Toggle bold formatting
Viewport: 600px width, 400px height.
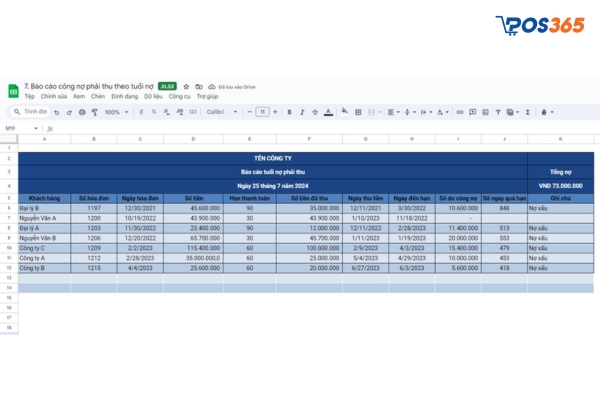click(x=289, y=112)
